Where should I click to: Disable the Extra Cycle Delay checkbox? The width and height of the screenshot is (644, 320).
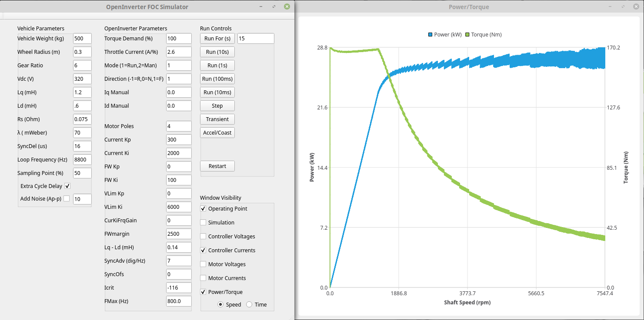click(67, 186)
